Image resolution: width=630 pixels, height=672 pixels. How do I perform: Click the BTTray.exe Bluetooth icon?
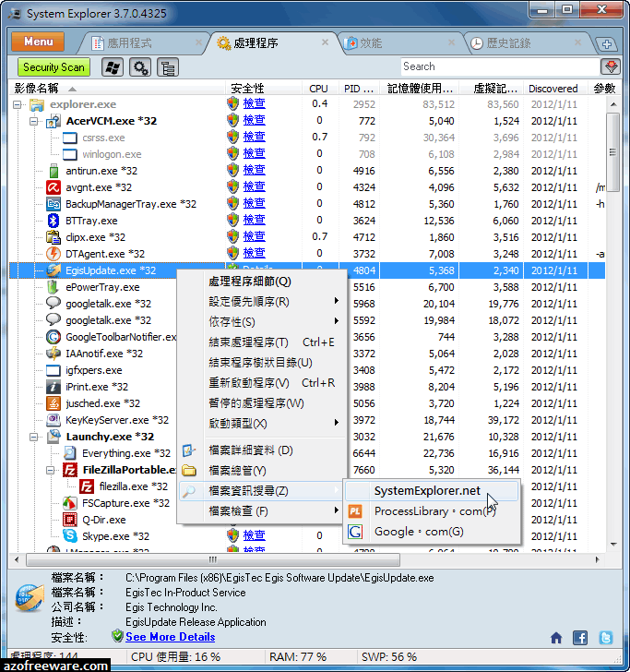tap(53, 221)
